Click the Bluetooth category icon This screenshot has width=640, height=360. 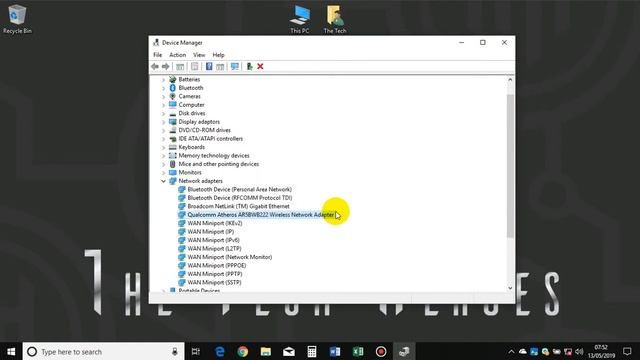(x=173, y=88)
